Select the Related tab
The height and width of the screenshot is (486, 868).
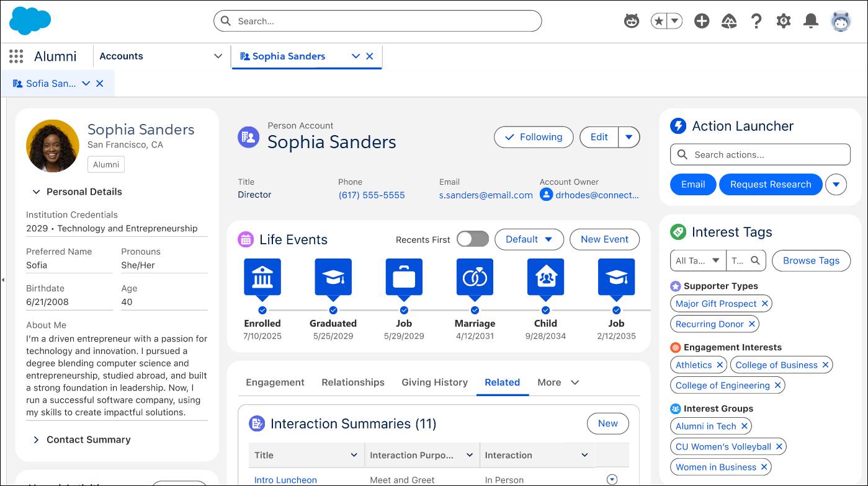pyautogui.click(x=503, y=382)
